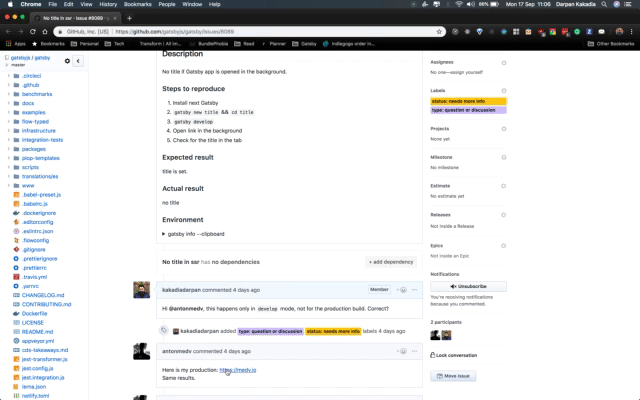Screen dimensions: 640x400
Task: Open the Estimate gear
Action: point(504,186)
